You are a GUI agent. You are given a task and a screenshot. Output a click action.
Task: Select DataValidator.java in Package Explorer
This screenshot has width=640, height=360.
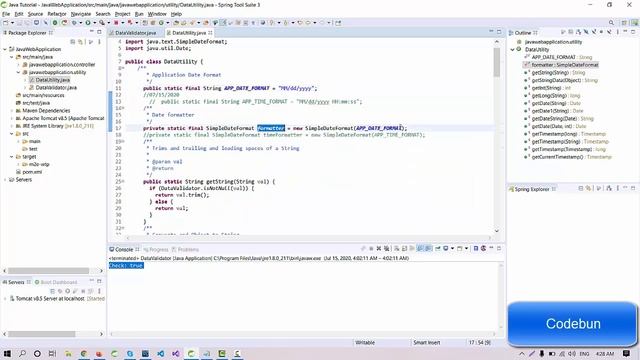(x=56, y=88)
